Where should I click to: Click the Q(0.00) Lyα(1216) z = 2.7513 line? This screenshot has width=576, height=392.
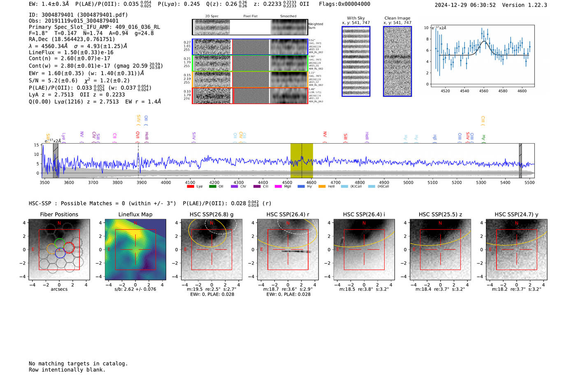95,102
